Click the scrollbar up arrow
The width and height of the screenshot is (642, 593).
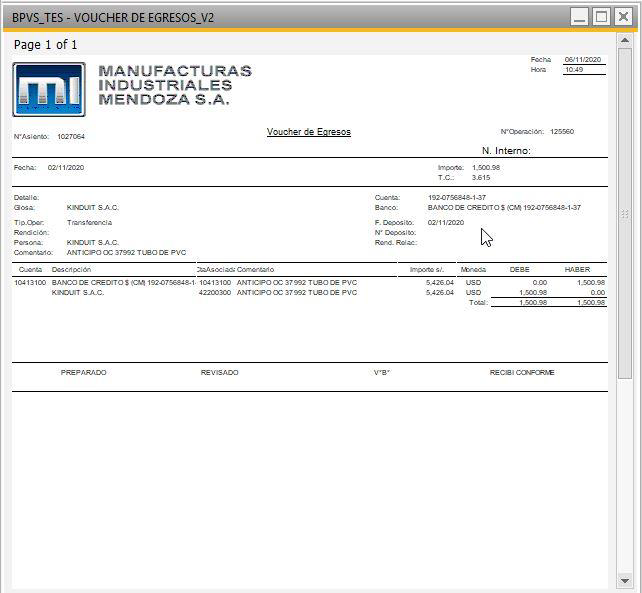pos(625,40)
